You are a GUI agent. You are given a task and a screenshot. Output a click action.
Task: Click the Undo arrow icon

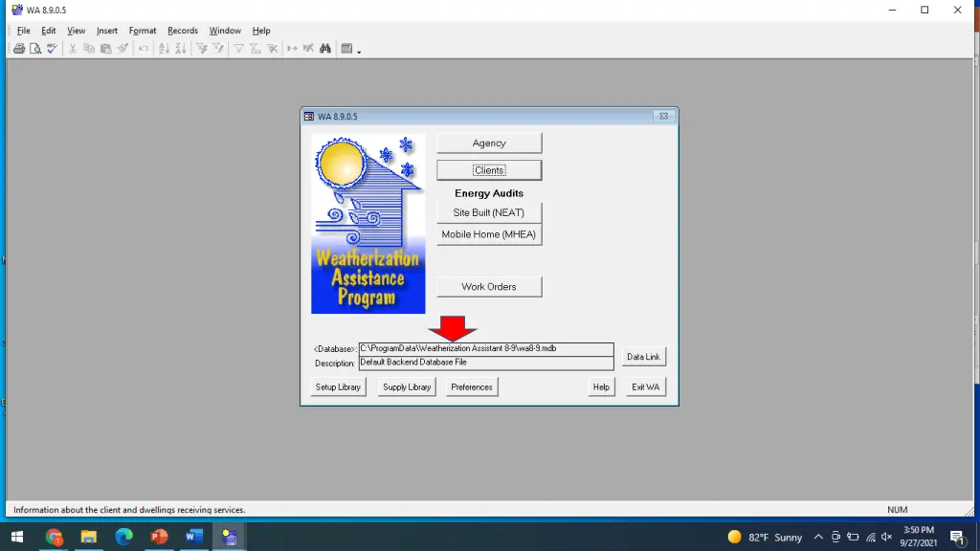click(144, 48)
